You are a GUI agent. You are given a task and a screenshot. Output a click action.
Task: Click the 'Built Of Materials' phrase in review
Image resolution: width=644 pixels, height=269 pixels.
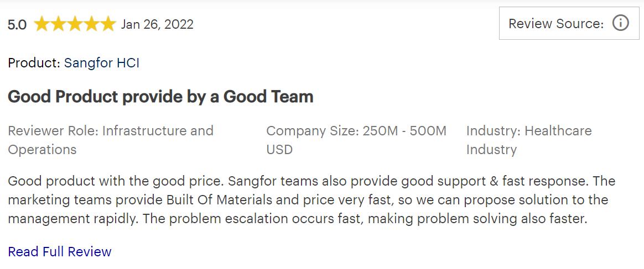(x=219, y=200)
